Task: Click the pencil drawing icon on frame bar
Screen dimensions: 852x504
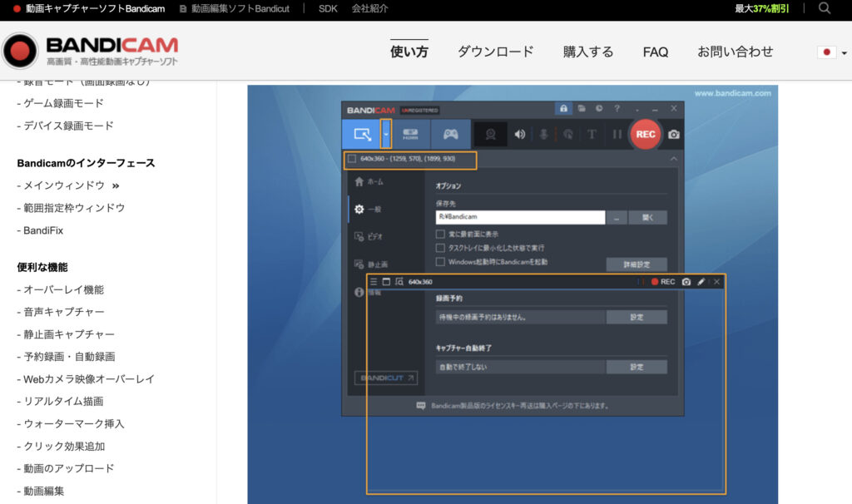Action: coord(701,282)
